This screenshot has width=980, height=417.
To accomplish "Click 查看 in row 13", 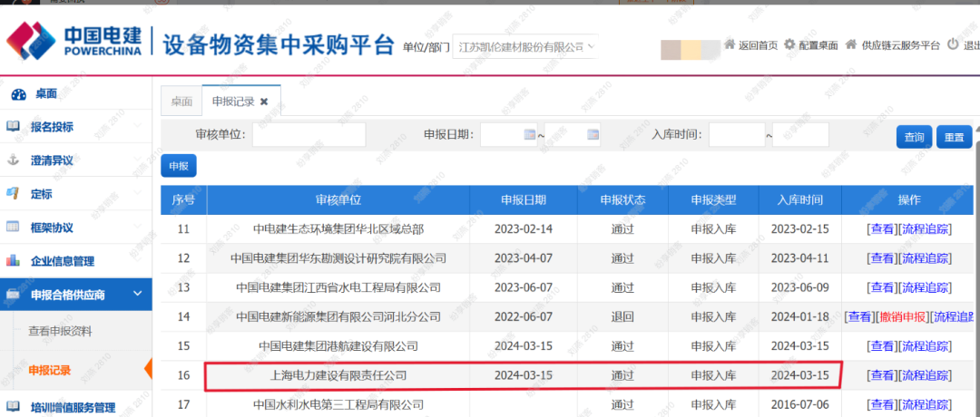I will (882, 287).
